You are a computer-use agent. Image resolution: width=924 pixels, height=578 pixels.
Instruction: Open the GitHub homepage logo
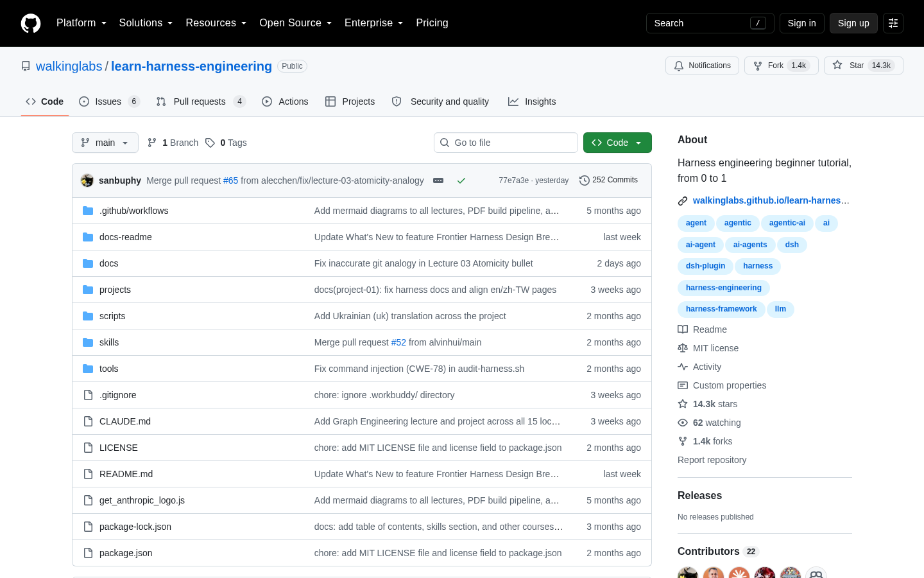pyautogui.click(x=31, y=23)
